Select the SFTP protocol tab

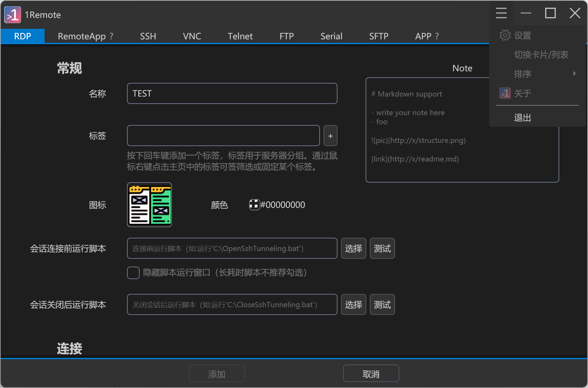click(379, 36)
